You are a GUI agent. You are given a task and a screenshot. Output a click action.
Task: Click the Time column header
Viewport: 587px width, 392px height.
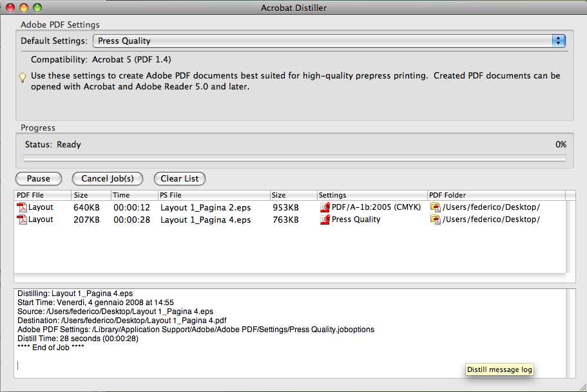coord(135,195)
